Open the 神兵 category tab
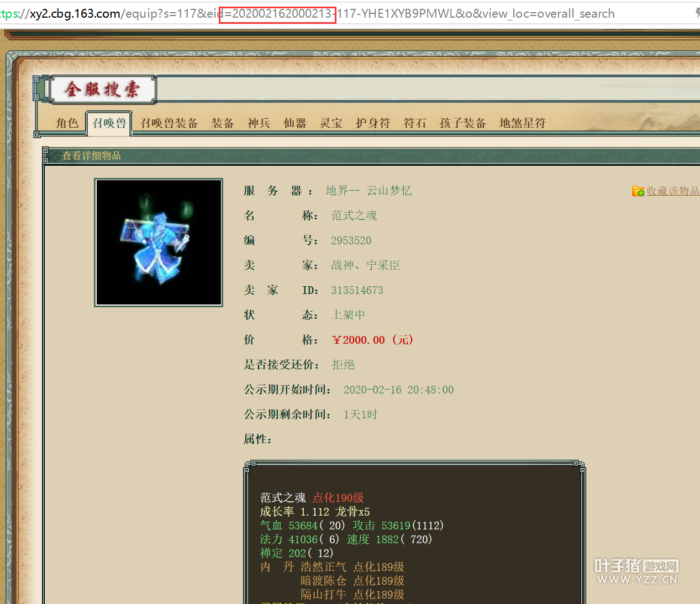 click(x=259, y=123)
